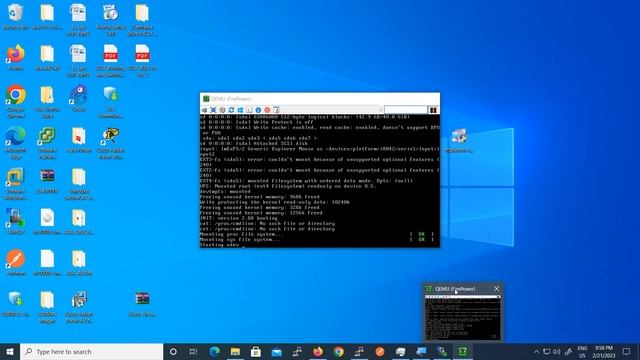Viewport: 640px width, 360px height.
Task: Click the screenshot picture icon in QEMU toolbar
Action: pos(249,110)
